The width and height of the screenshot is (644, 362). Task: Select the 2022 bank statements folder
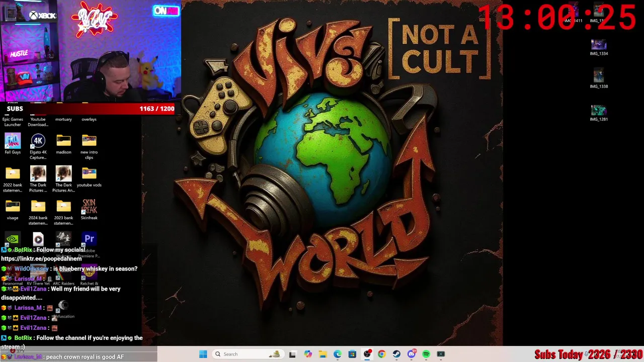point(13,179)
